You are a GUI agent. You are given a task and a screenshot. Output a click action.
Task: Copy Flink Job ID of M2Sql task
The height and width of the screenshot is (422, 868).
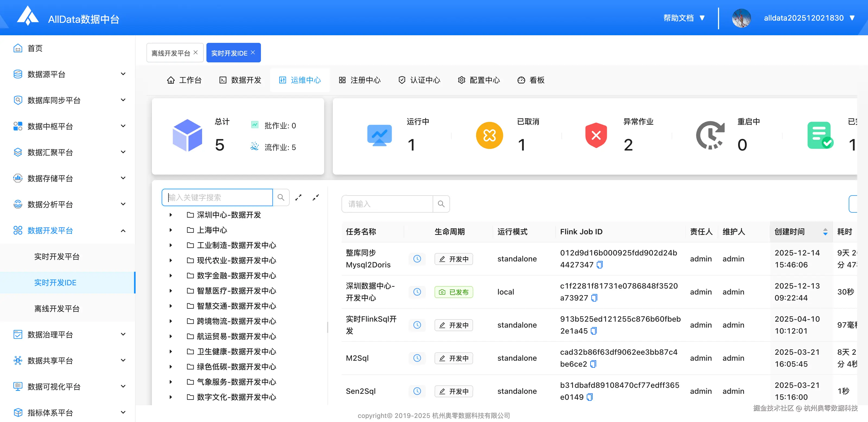(x=593, y=364)
